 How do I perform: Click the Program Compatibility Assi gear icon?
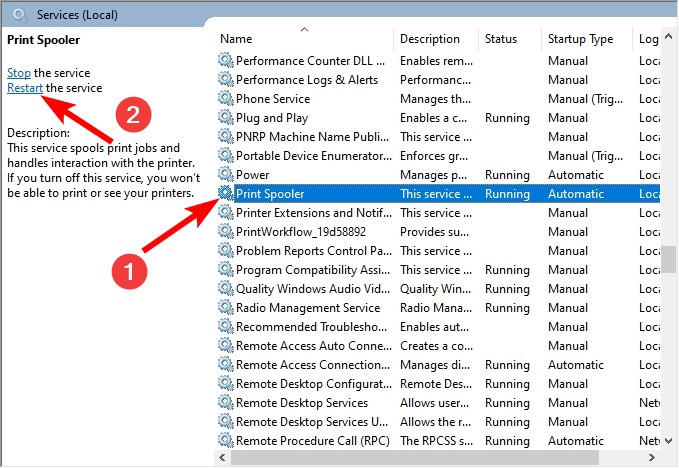(x=226, y=269)
